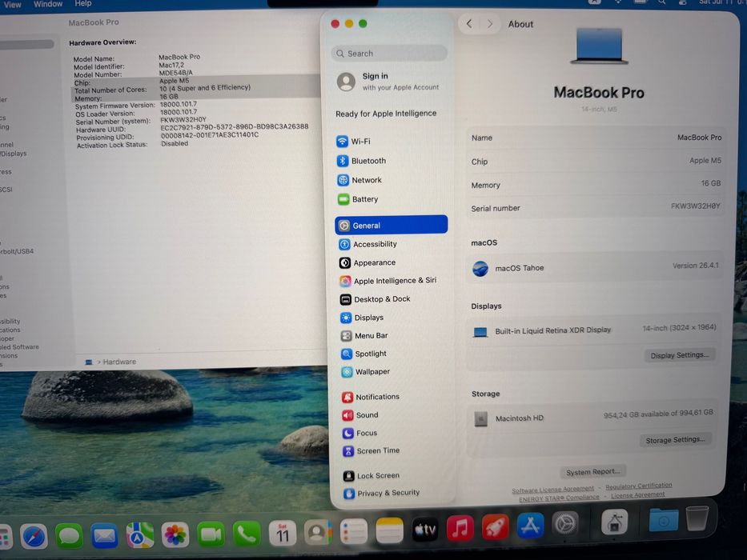747x560 pixels.
Task: Open FaceTime from the Dock
Action: click(x=211, y=534)
